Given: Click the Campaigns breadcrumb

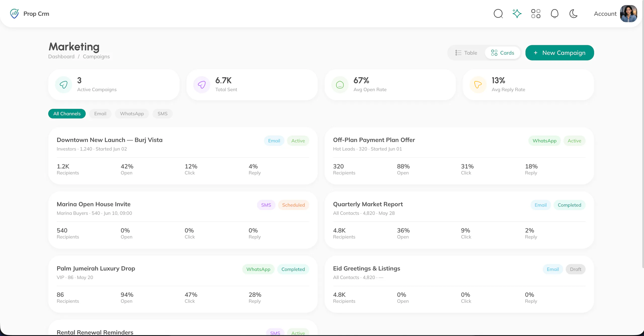Looking at the screenshot, I should (96, 56).
